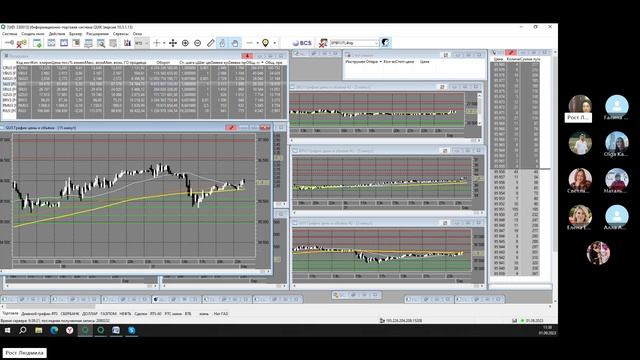The width and height of the screenshot is (640, 360).
Task: Select participant thumbnail labeled Olga Ka...
Action: pos(616,143)
